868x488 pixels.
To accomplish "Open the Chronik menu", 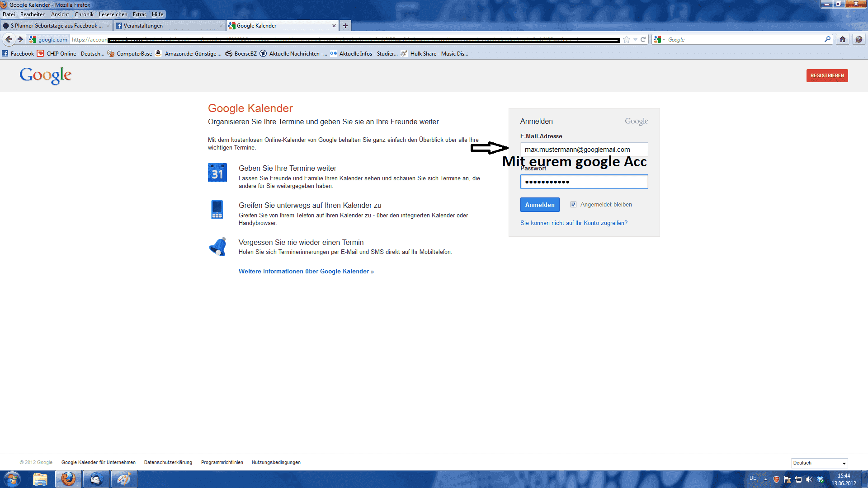I will click(84, 14).
